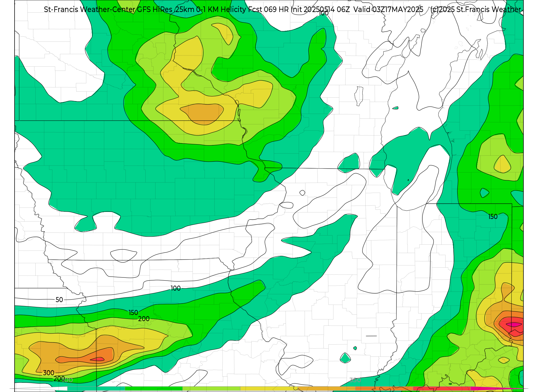
Task: Click the bright green colorbar segment
Action: pyautogui.click(x=154, y=389)
